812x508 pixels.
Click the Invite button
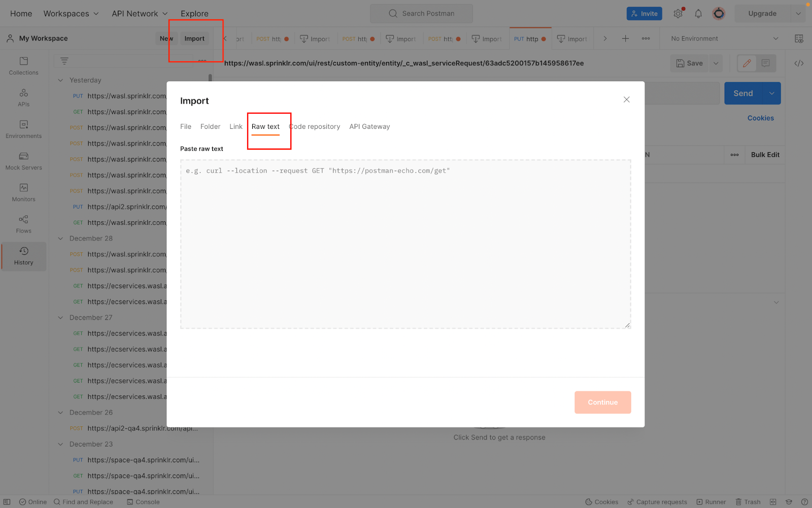645,14
